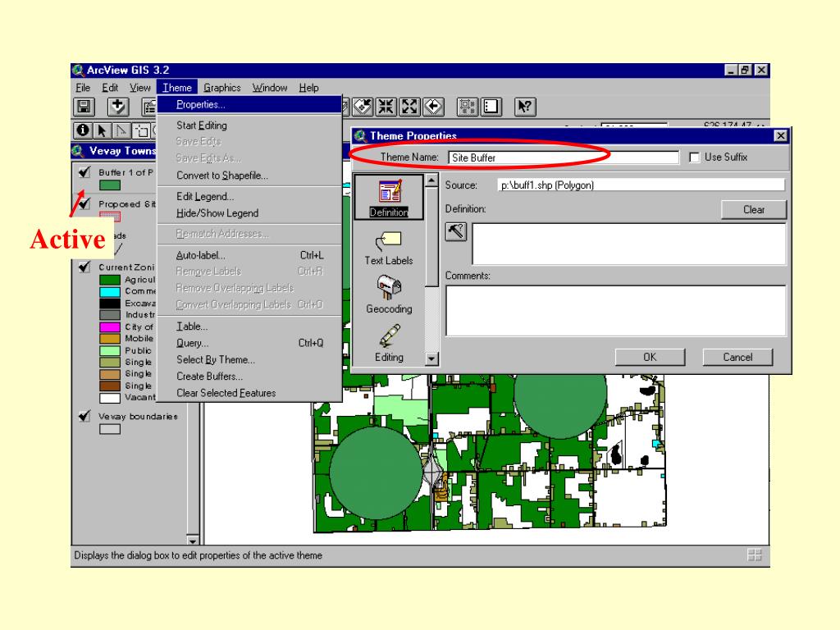Enable the Use Suffix checkbox
The height and width of the screenshot is (630, 840).
point(694,157)
